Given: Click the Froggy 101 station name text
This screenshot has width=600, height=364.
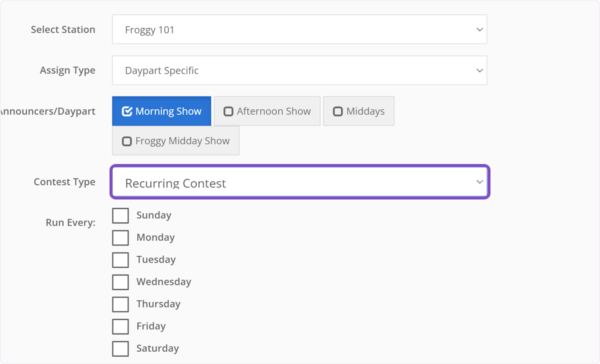Looking at the screenshot, I should [150, 29].
